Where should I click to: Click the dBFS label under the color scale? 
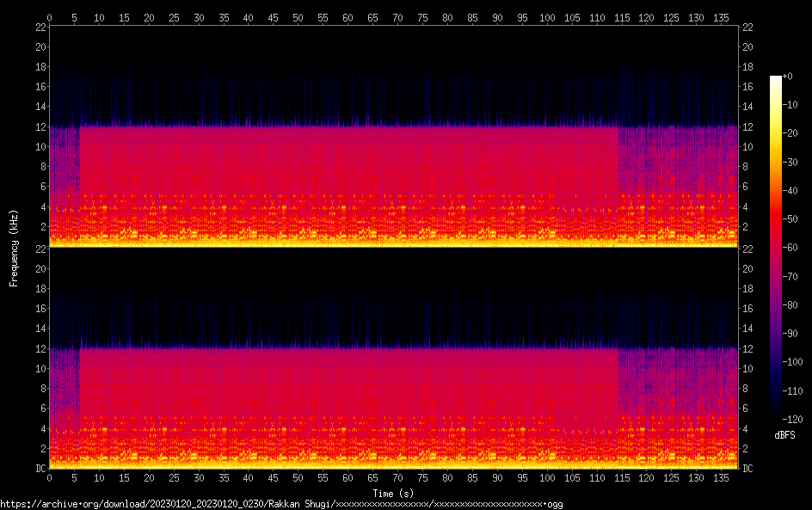(x=784, y=435)
